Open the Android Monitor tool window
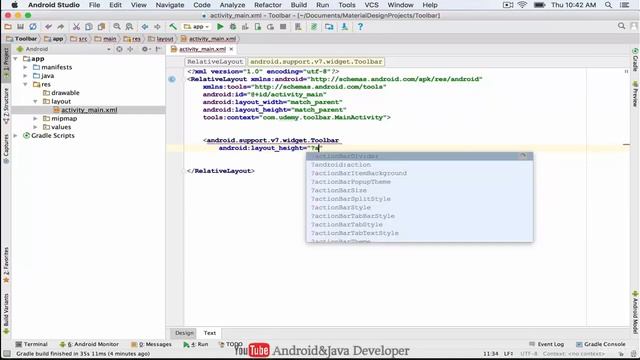The height and width of the screenshot is (360, 640). [89, 344]
